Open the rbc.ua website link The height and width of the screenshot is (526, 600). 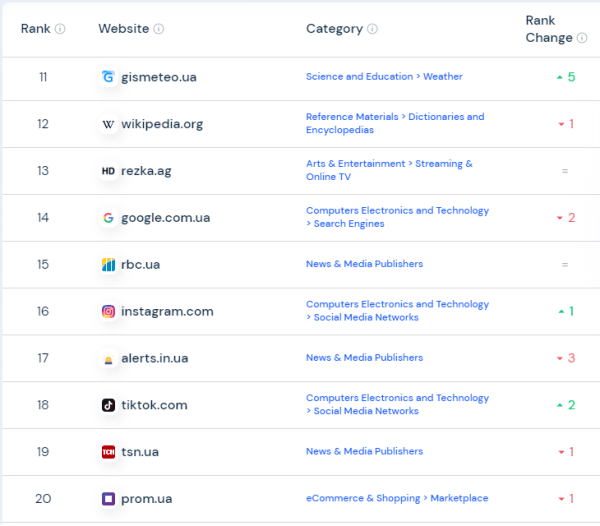(x=140, y=265)
